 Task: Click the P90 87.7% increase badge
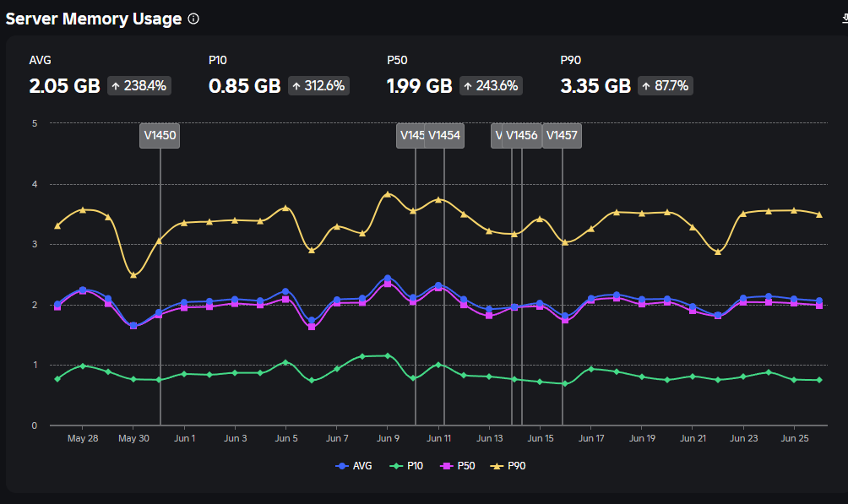coord(666,85)
